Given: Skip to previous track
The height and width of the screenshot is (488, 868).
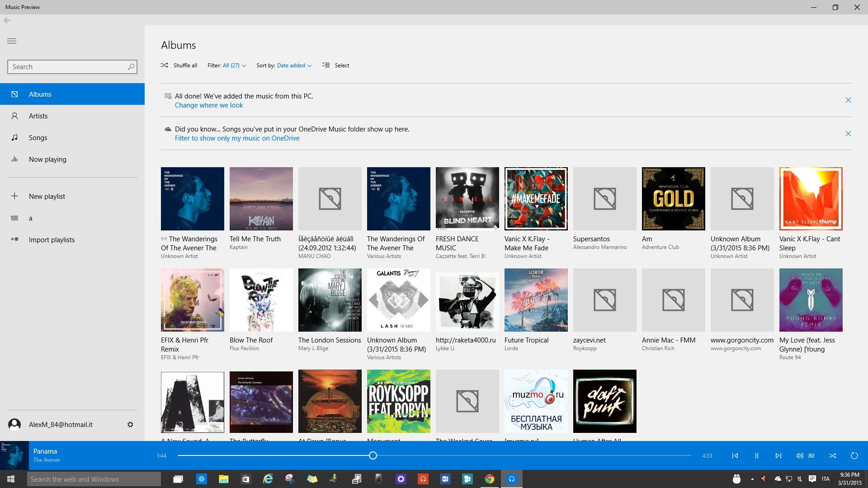Looking at the screenshot, I should [735, 456].
